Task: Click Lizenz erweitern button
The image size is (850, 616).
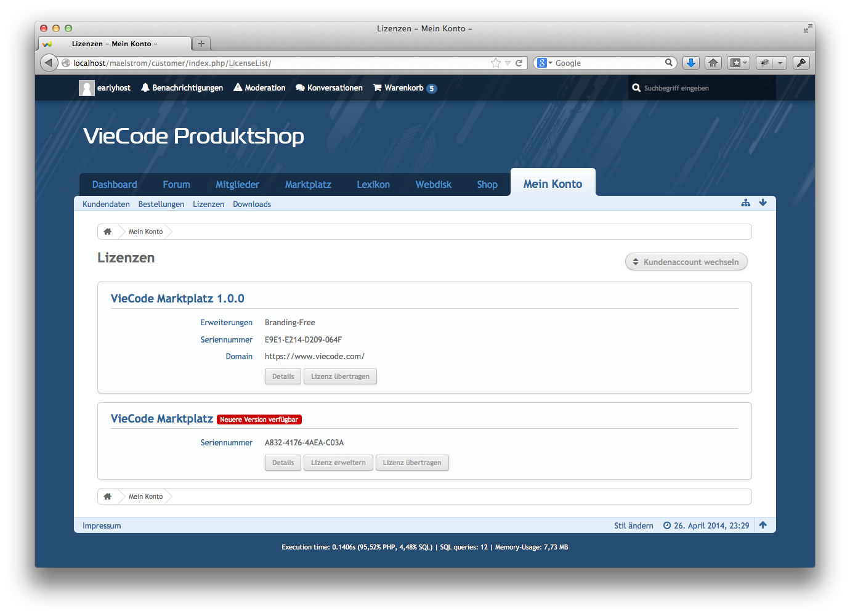Action: (338, 463)
